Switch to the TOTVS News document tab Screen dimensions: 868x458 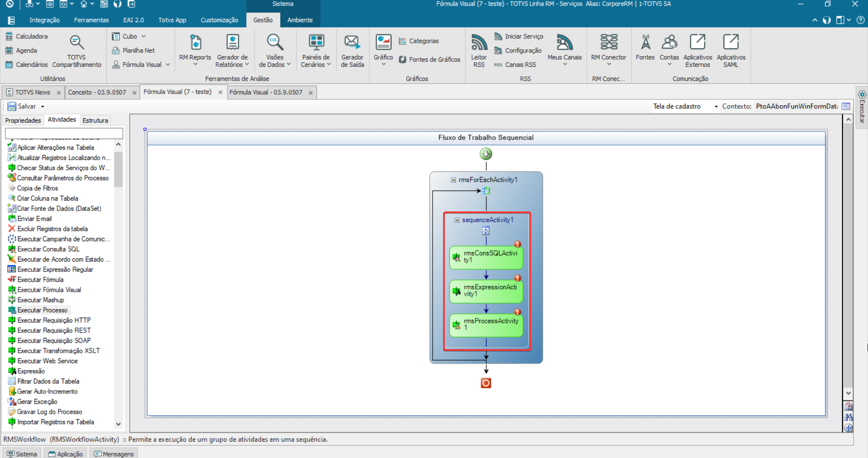point(33,92)
